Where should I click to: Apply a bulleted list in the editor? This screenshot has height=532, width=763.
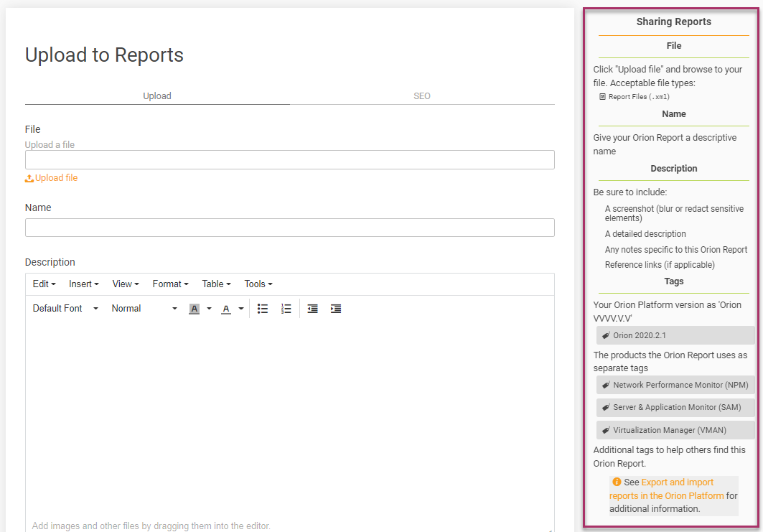(x=263, y=308)
